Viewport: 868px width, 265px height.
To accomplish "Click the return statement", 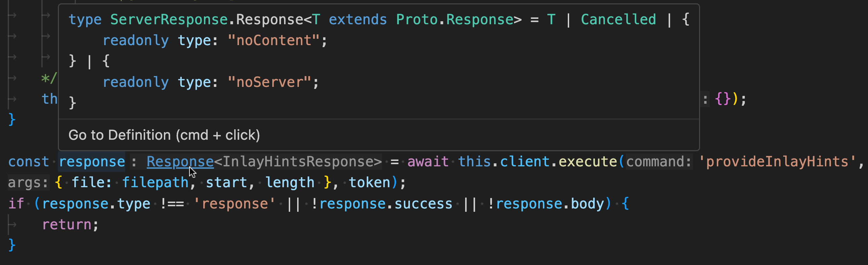I will click(x=67, y=224).
